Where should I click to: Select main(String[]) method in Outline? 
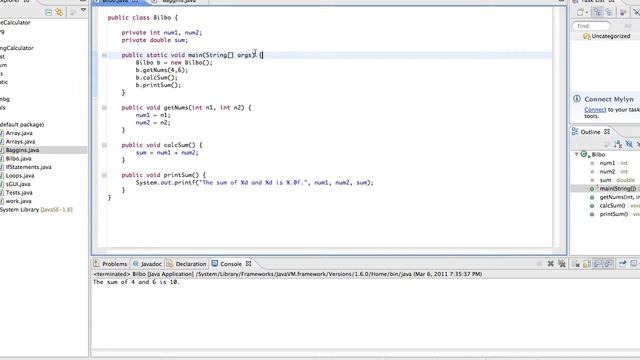coord(618,189)
